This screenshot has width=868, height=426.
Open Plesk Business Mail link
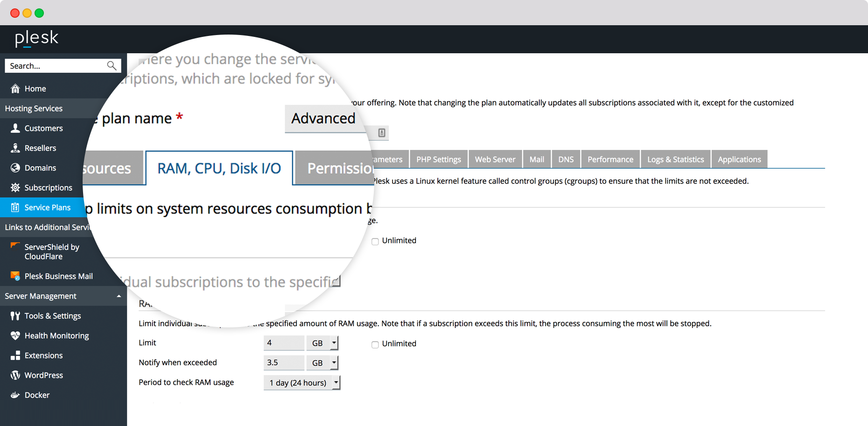point(58,276)
